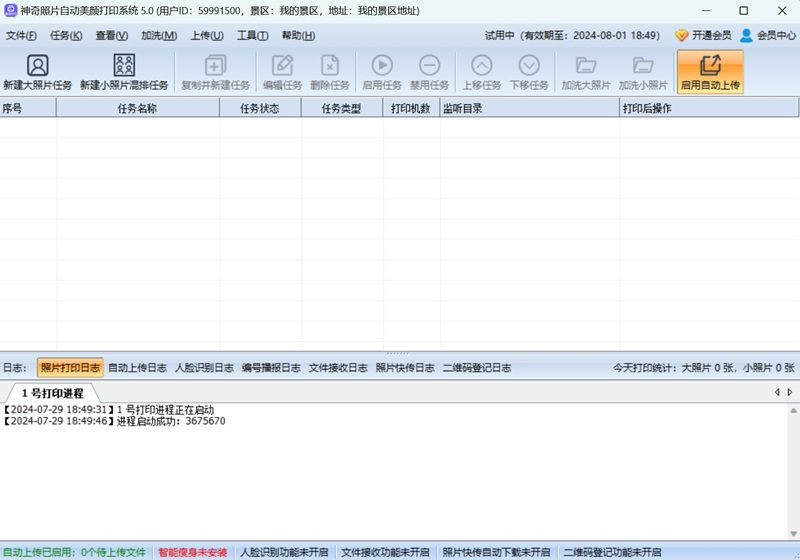Click log line 1 号打印进程正在启动

click(109, 410)
